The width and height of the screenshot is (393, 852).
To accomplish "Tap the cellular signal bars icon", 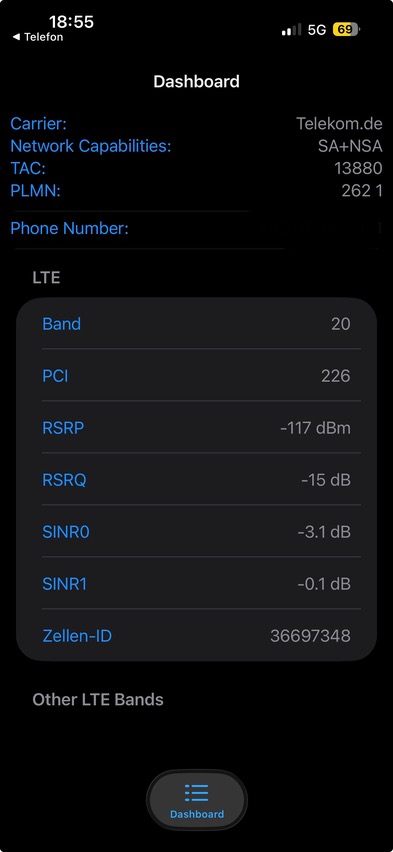I will tap(291, 30).
